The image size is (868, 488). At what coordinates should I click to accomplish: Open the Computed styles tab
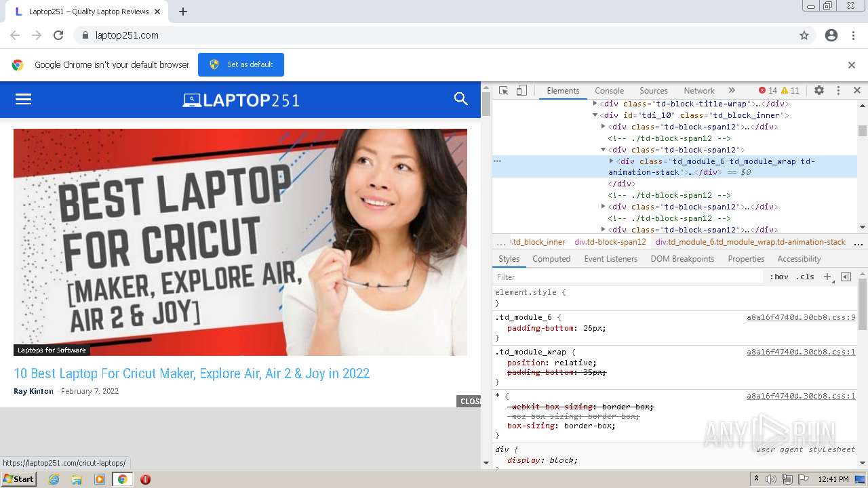pos(551,259)
